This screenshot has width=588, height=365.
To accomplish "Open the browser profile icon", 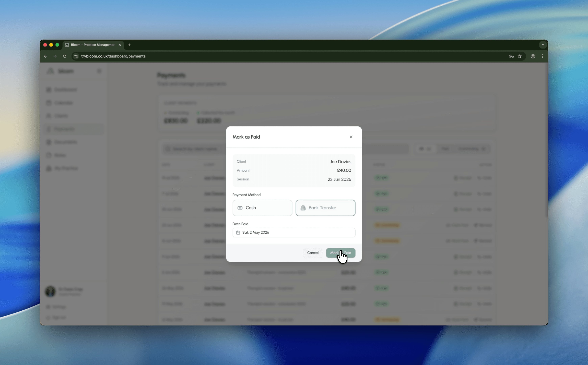I will click(x=533, y=56).
